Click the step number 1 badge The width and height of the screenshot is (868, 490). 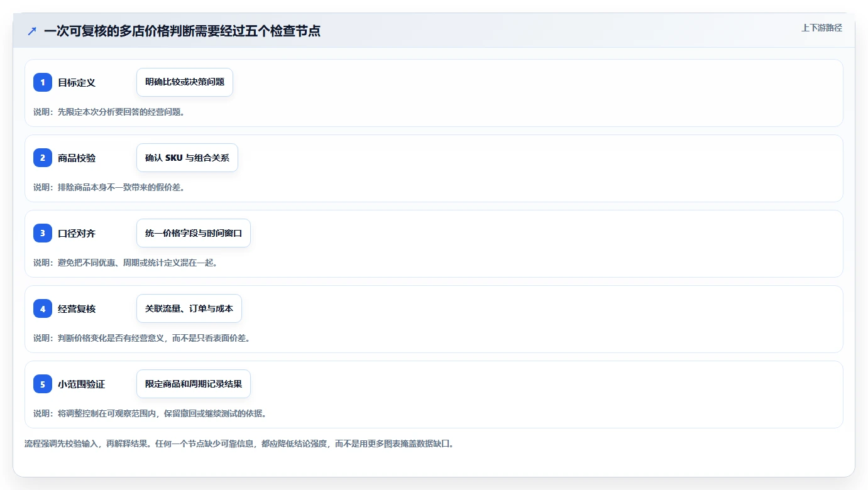[x=43, y=82]
